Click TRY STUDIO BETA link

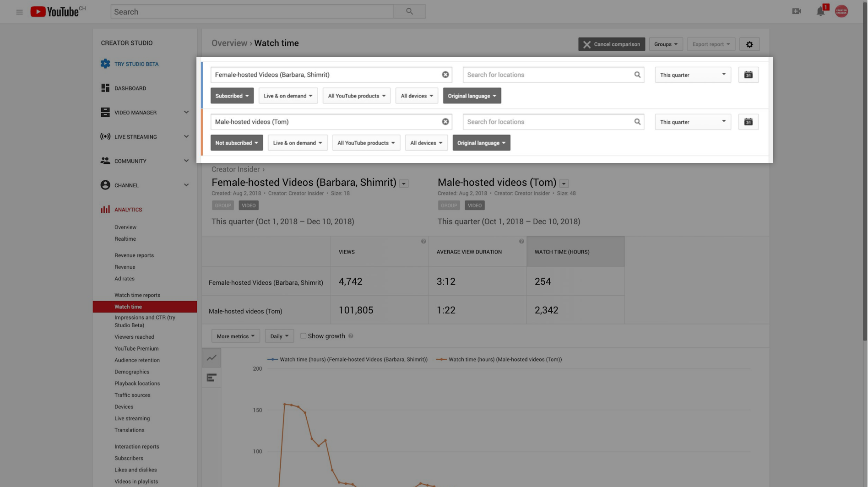click(x=136, y=64)
